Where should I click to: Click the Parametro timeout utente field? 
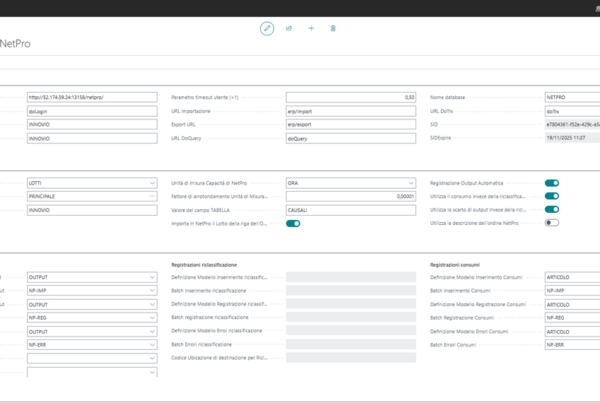pyautogui.click(x=351, y=97)
